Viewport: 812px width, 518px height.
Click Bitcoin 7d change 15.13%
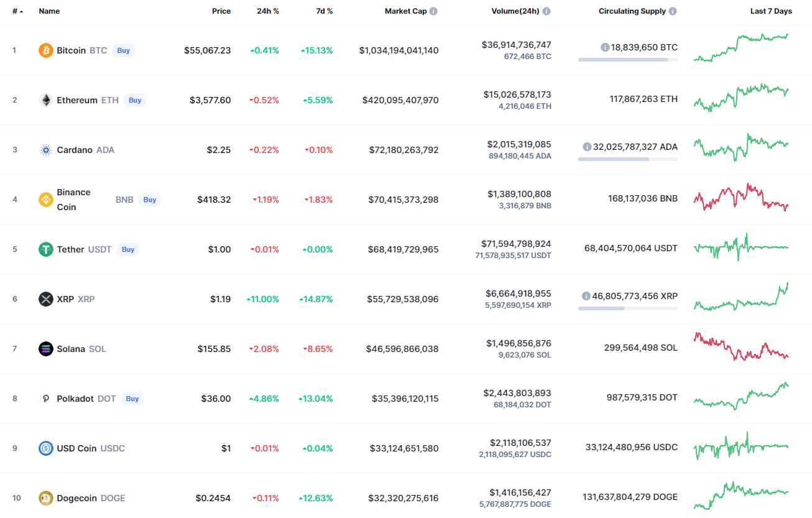click(x=316, y=50)
